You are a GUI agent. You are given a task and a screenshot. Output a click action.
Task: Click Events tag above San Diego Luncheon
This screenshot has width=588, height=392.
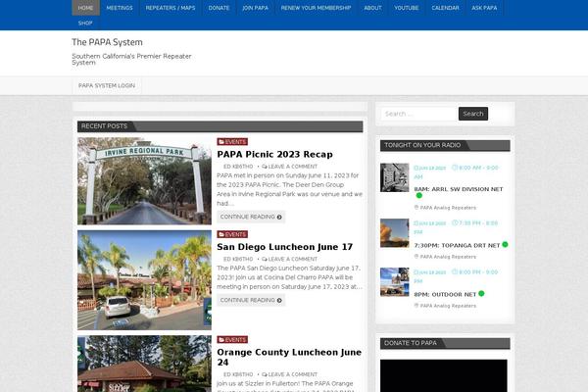232,234
